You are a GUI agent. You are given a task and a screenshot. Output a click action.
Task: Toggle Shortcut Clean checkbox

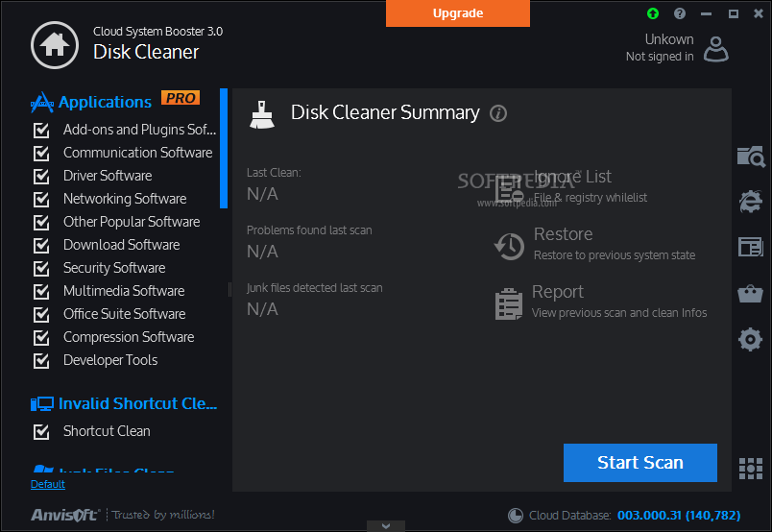point(41,431)
